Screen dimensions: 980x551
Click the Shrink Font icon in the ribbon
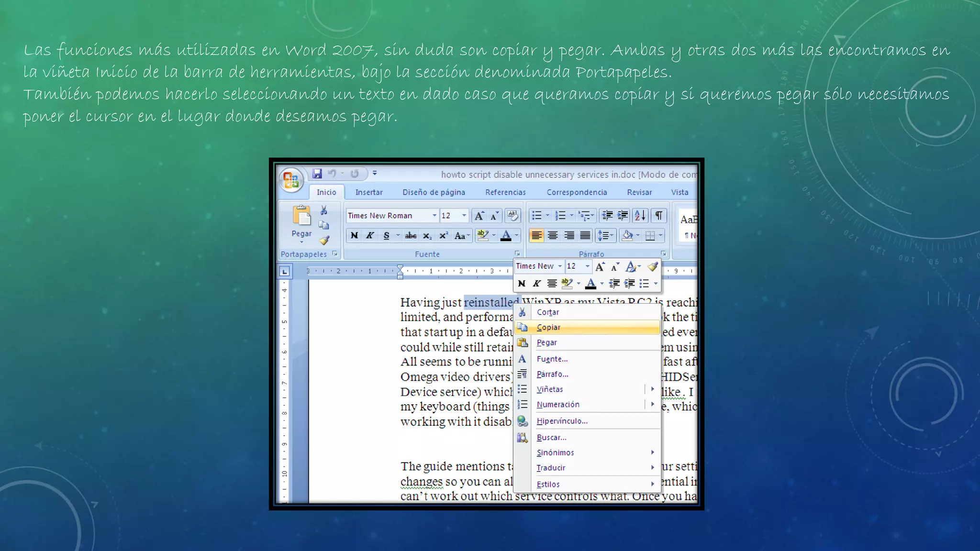pos(495,216)
